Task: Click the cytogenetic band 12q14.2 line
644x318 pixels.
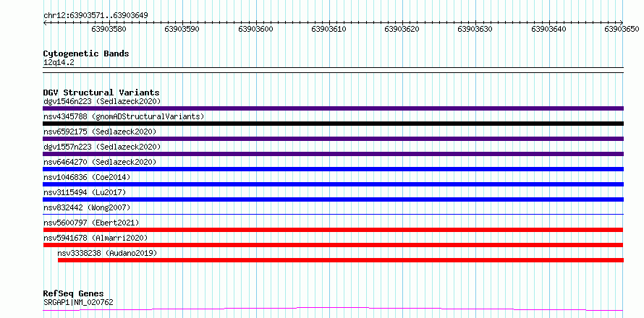Action: 333,70
